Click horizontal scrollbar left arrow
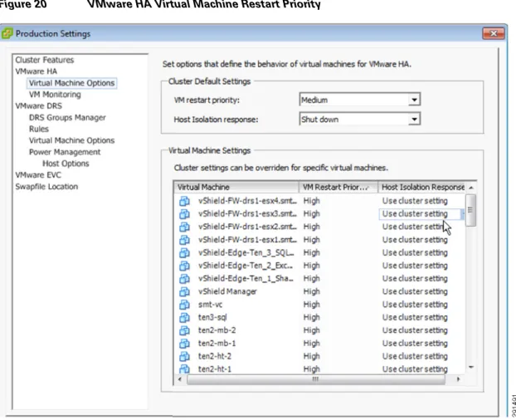 [180, 379]
